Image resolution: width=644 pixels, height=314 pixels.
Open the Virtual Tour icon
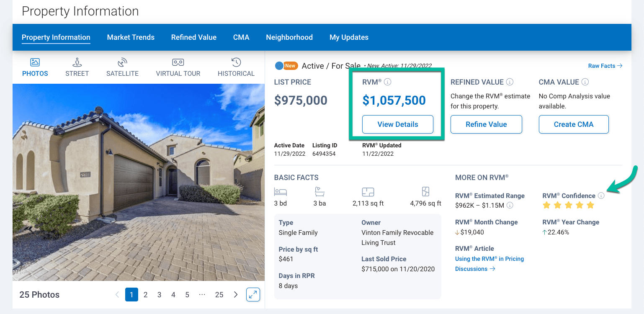tap(178, 62)
